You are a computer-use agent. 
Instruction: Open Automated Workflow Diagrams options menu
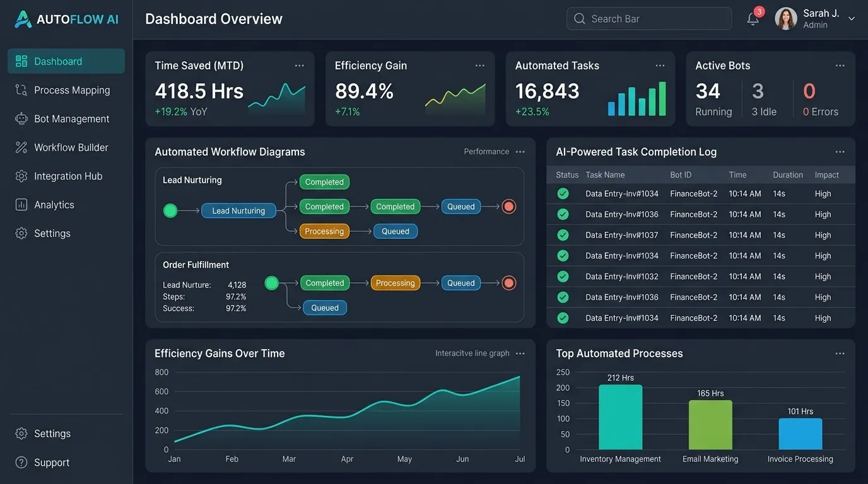point(520,152)
